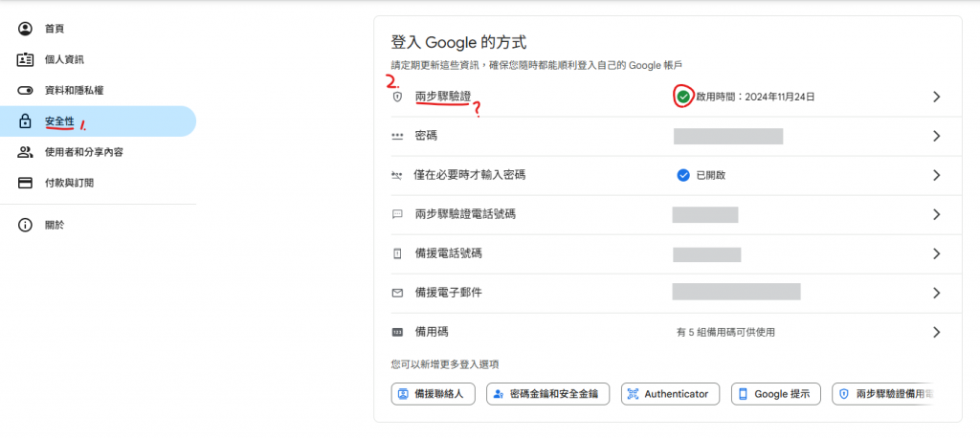Open 關於 in the sidebar
This screenshot has width=980, height=438.
[x=99, y=226]
